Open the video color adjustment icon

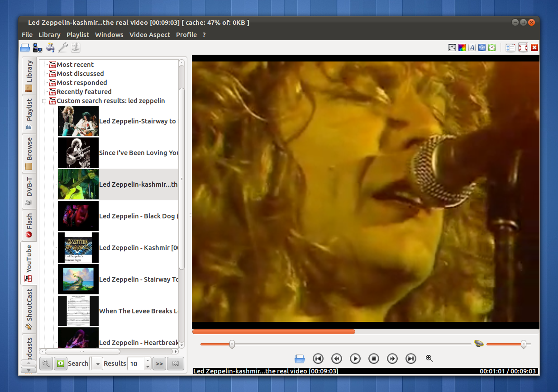(462, 47)
